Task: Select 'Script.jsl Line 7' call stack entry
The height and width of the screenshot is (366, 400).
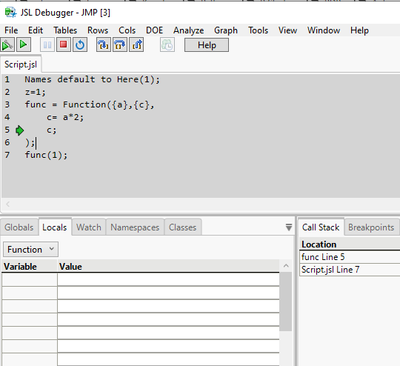Action: (349, 270)
